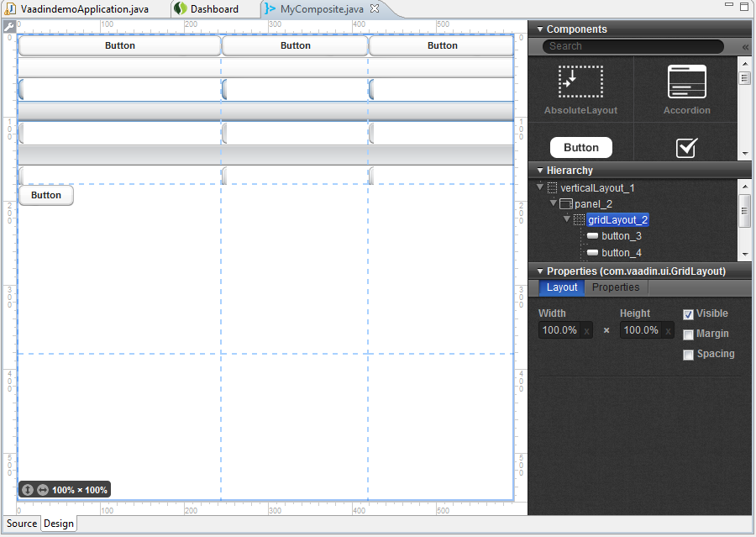The width and height of the screenshot is (756, 537).
Task: Click the top-left Button on the canvas
Action: click(119, 45)
